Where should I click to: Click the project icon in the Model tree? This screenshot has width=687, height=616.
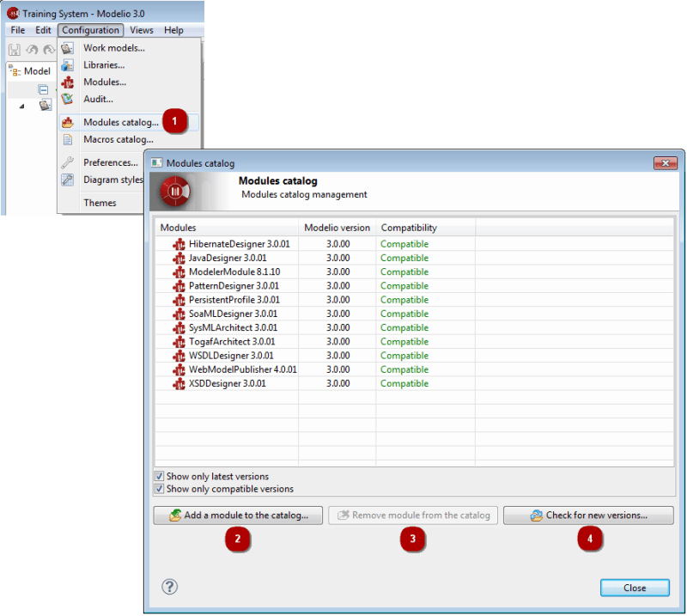[46, 105]
